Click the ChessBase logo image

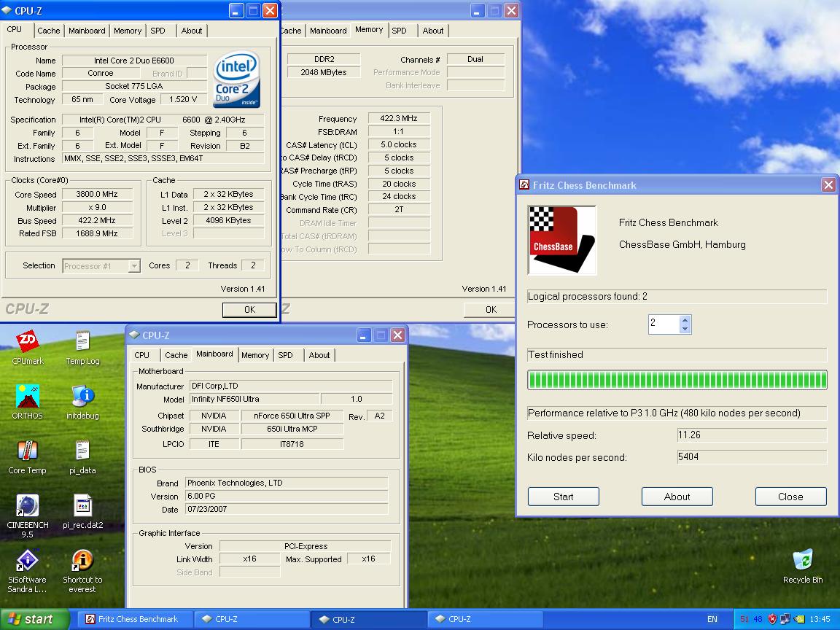click(562, 240)
